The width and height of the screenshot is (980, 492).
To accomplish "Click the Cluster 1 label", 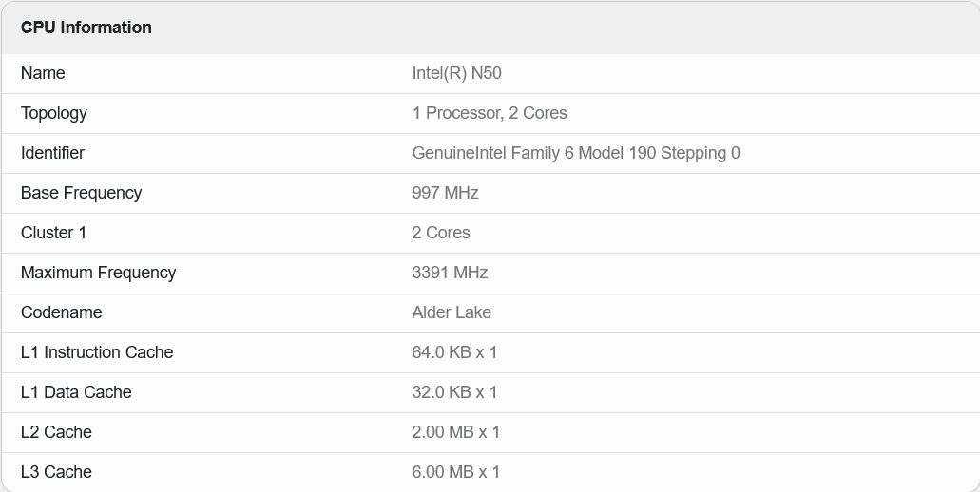I will (x=53, y=233).
